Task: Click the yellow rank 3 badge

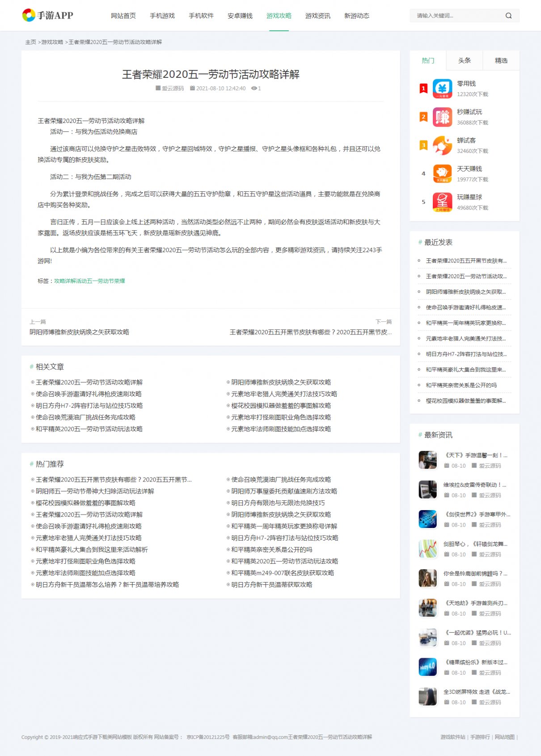Action: 423,145
